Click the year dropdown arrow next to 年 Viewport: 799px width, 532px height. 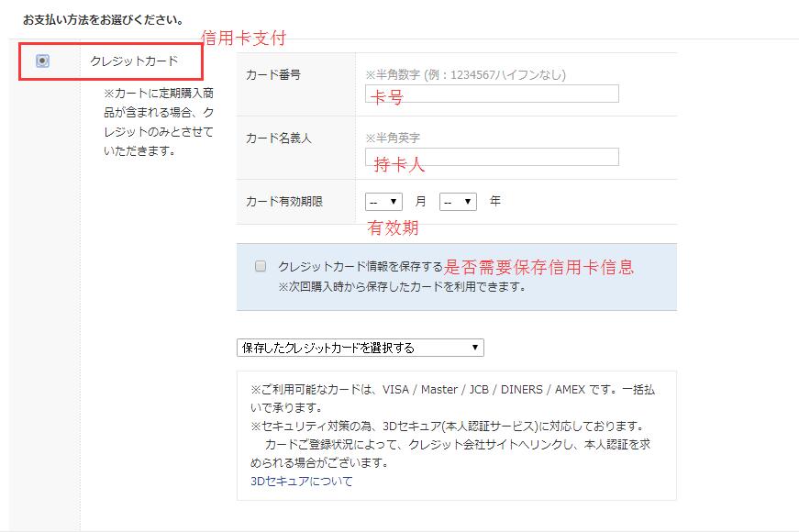click(468, 202)
